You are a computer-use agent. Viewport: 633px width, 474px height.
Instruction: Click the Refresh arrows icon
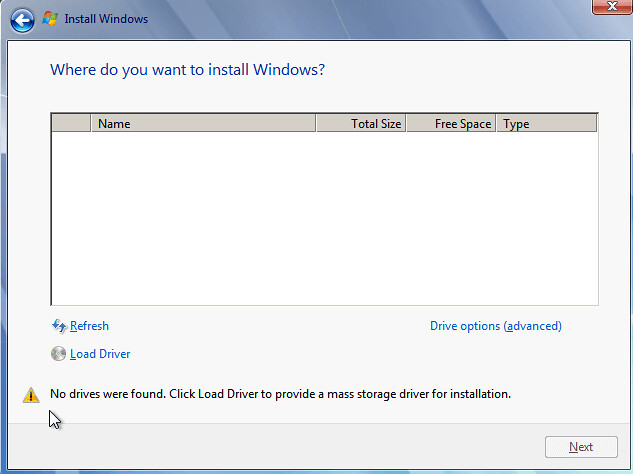(58, 326)
